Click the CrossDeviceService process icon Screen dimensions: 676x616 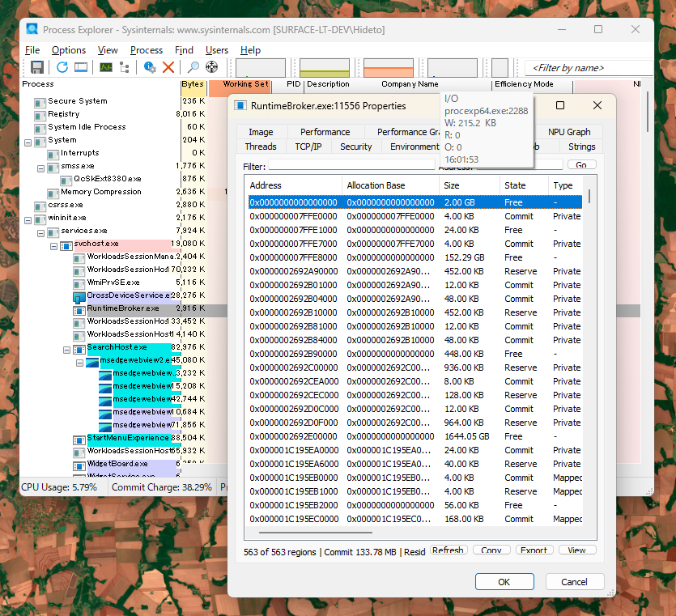[79, 296]
